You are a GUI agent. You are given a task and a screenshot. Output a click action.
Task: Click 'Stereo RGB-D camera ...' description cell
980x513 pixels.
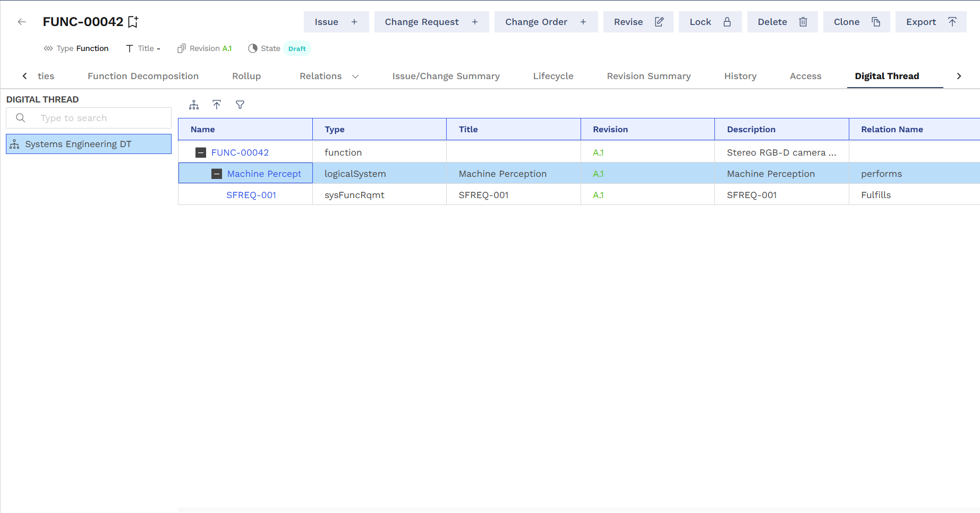(781, 152)
